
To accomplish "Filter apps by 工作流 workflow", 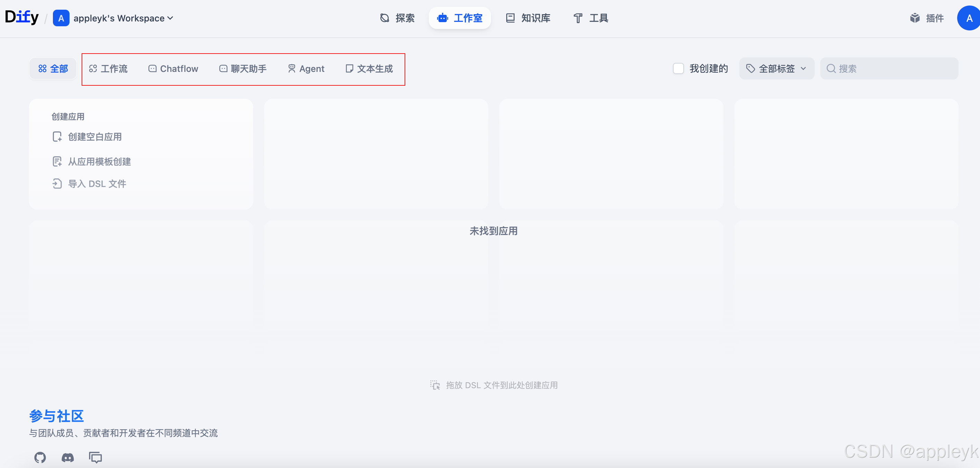I will tap(109, 68).
